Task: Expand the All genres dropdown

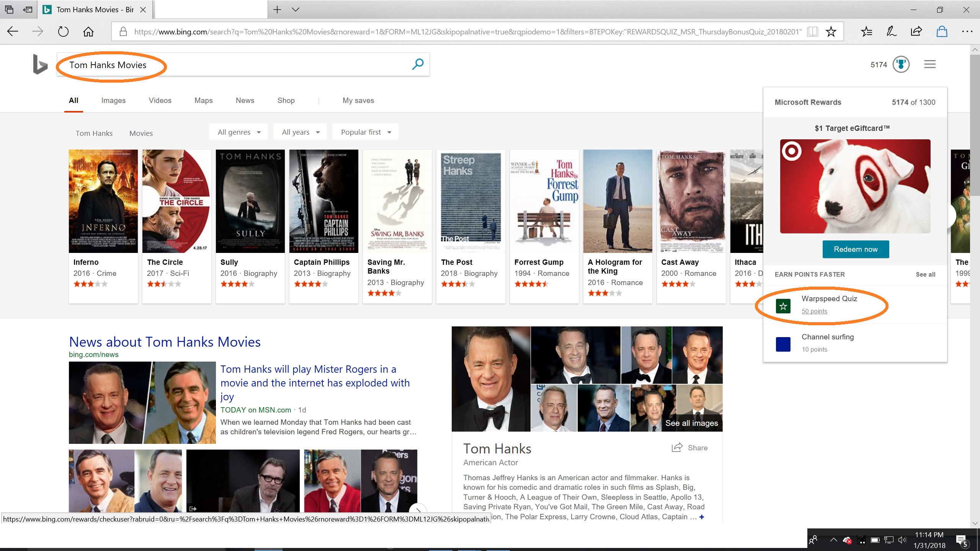Action: click(x=239, y=132)
